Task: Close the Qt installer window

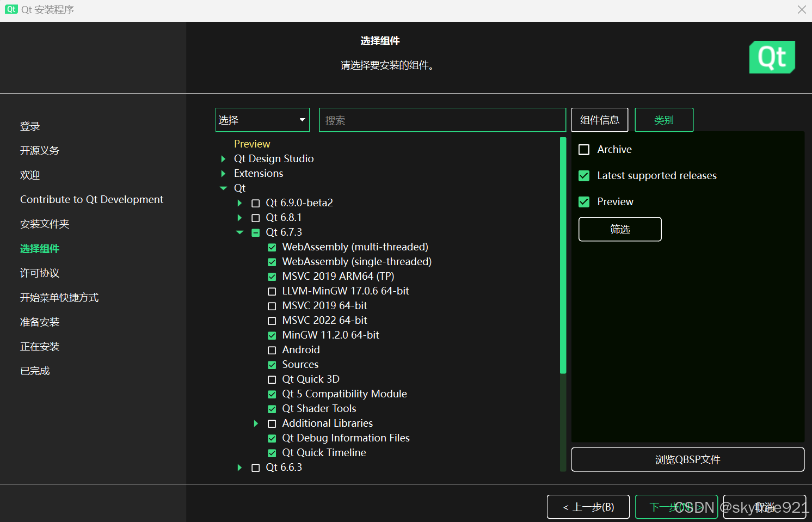Action: [x=802, y=10]
